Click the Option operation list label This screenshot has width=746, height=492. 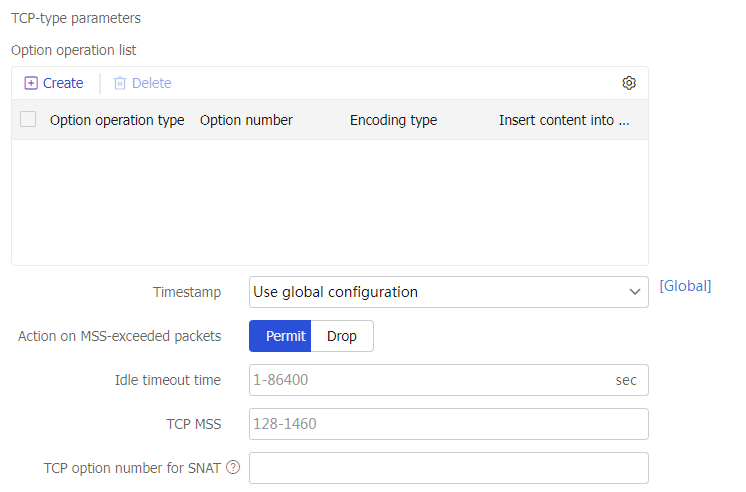73,50
